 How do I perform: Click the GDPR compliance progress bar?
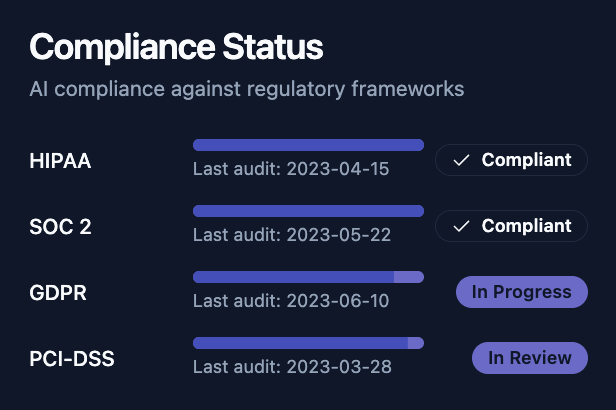(x=308, y=277)
